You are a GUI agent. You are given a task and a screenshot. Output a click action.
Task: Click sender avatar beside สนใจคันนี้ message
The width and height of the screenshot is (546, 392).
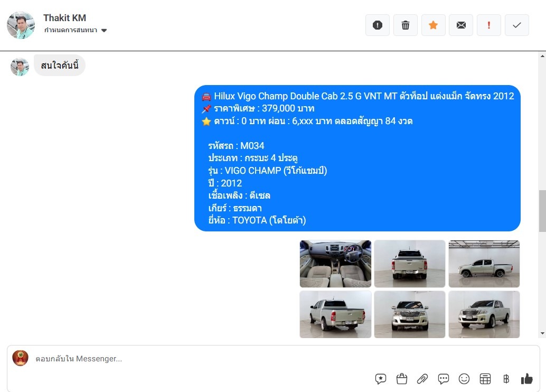(20, 67)
